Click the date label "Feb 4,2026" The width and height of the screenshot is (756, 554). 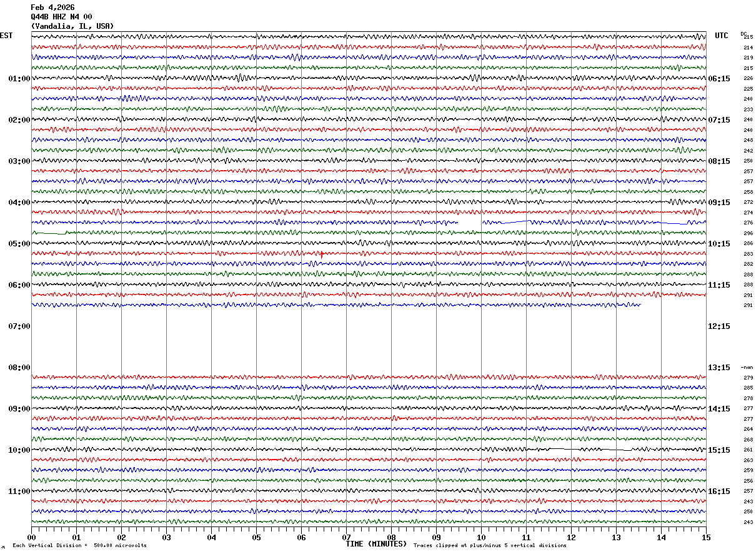(52, 8)
